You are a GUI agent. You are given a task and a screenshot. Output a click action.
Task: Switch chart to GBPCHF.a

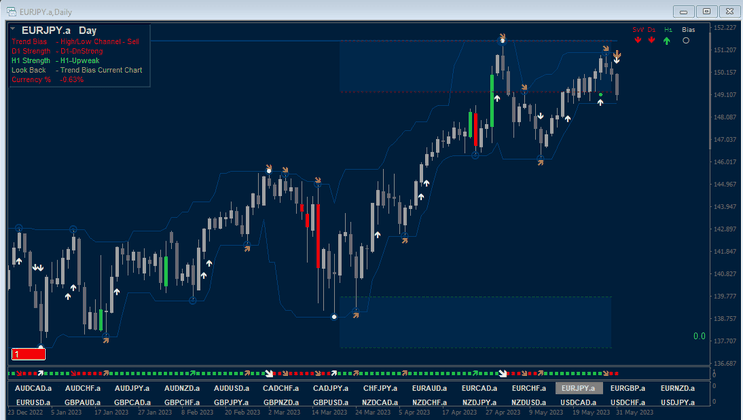point(182,402)
